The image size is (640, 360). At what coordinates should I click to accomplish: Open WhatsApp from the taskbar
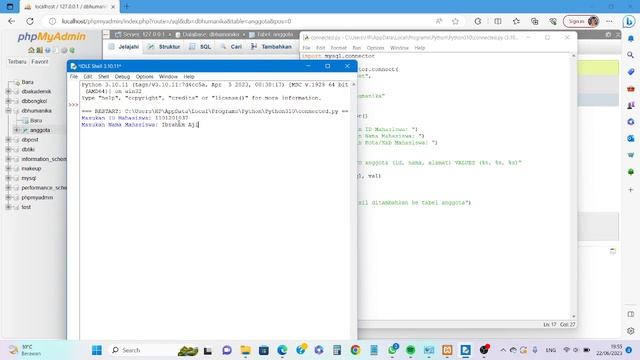point(392,350)
